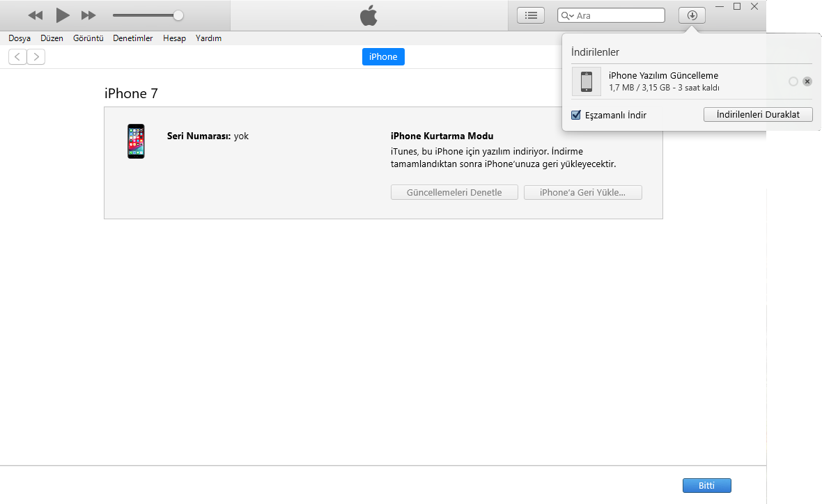822x504 pixels.
Task: Click the rewind previous track button
Action: click(35, 16)
